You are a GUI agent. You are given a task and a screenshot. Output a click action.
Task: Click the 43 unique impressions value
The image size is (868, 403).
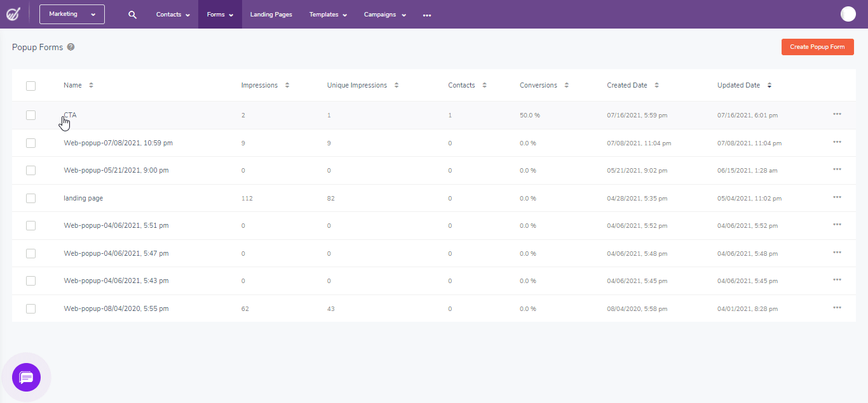[331, 309]
